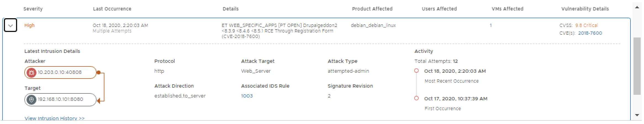644x124 pixels.
Task: Click the attacker connector dot
Action: pyautogui.click(x=98, y=73)
